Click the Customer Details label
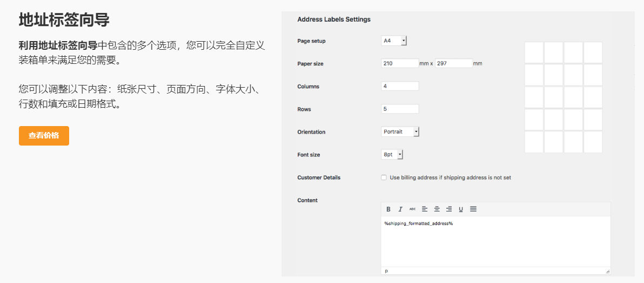This screenshot has height=283, width=644. click(x=319, y=177)
